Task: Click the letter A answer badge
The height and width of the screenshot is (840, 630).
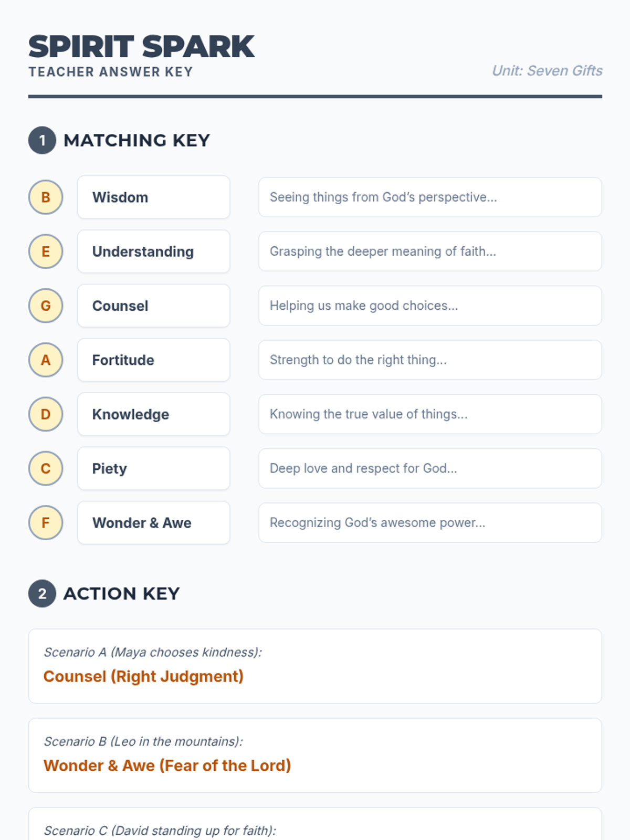Action: pos(46,360)
